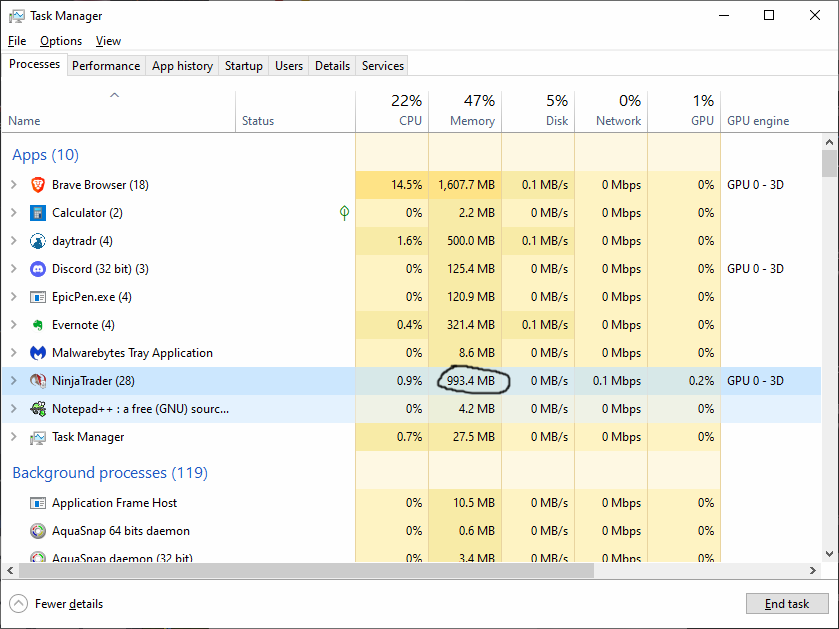
Task: Switch to the Details tab
Action: tap(332, 66)
